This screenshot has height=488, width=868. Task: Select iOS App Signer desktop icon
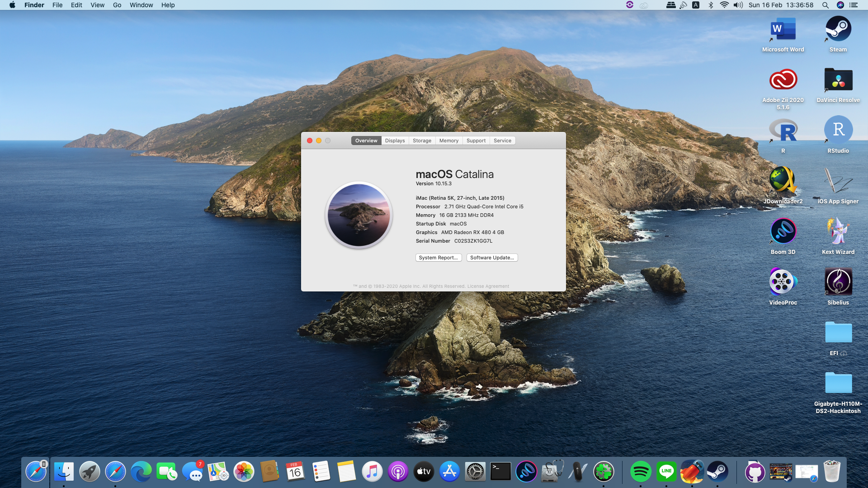(x=838, y=181)
